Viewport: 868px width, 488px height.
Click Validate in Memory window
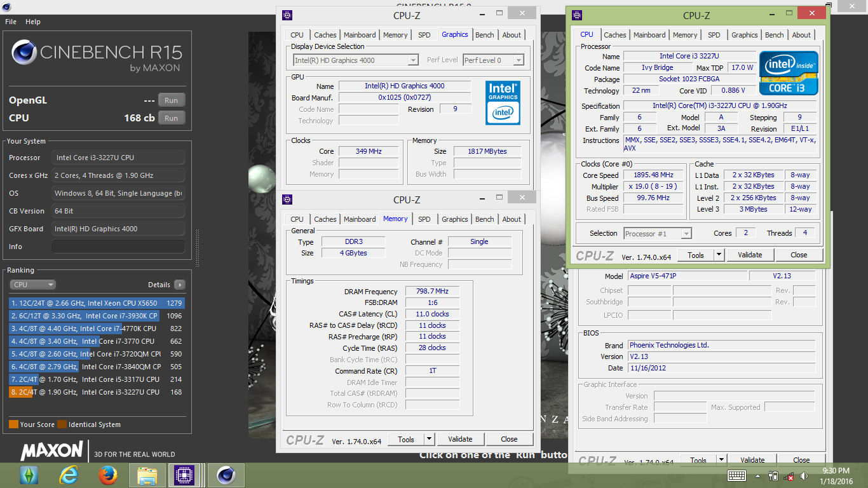[x=460, y=439]
